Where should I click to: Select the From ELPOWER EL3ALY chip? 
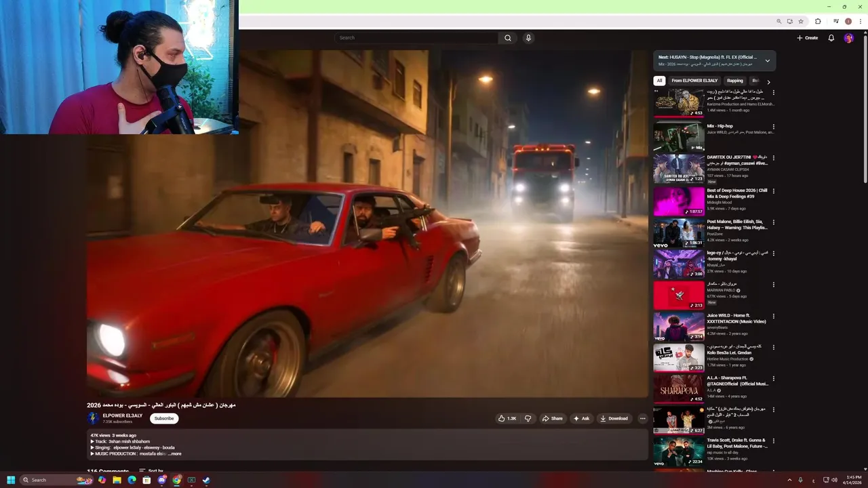click(x=694, y=81)
